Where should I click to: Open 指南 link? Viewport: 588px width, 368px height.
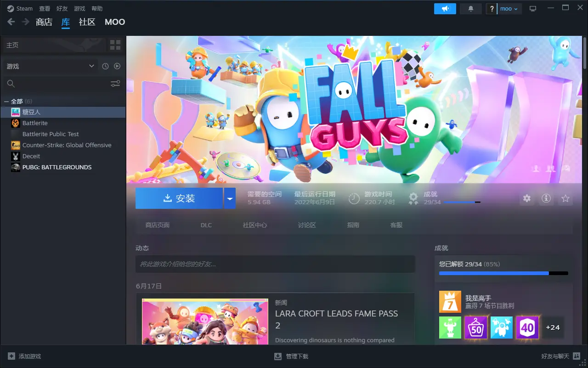[353, 225]
